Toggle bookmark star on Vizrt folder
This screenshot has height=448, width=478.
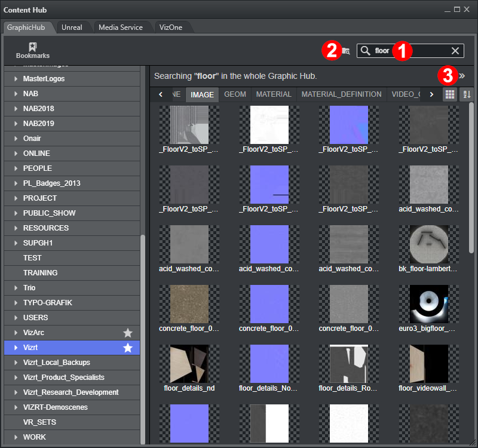click(128, 348)
